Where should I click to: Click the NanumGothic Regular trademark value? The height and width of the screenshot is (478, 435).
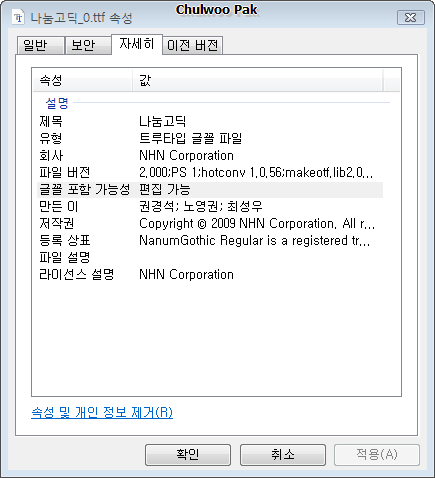coord(254,240)
